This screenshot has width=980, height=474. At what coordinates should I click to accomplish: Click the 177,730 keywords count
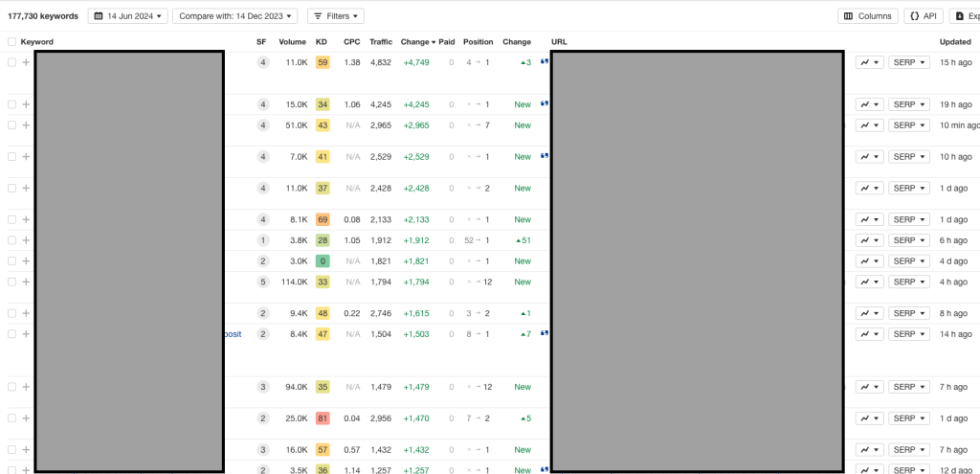(x=43, y=16)
